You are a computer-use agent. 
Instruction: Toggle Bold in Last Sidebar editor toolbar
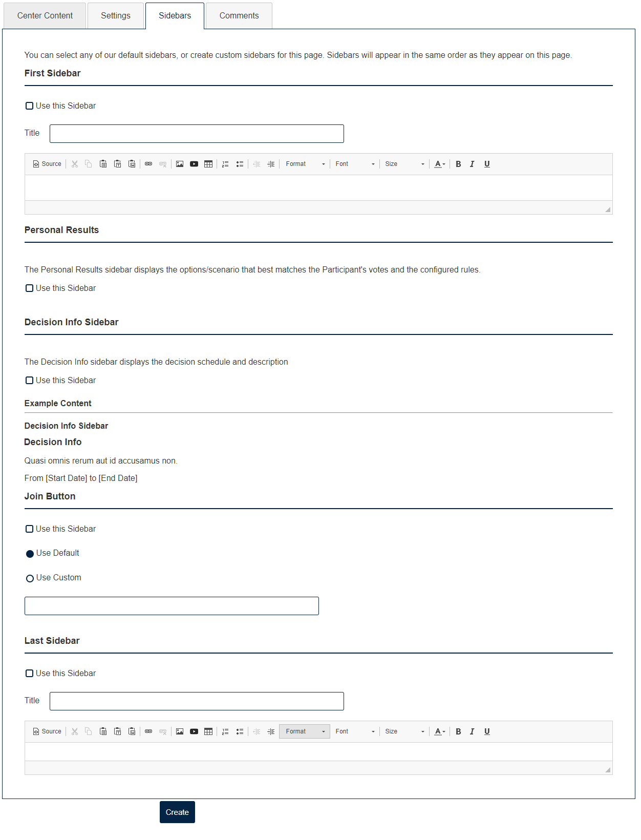click(458, 731)
